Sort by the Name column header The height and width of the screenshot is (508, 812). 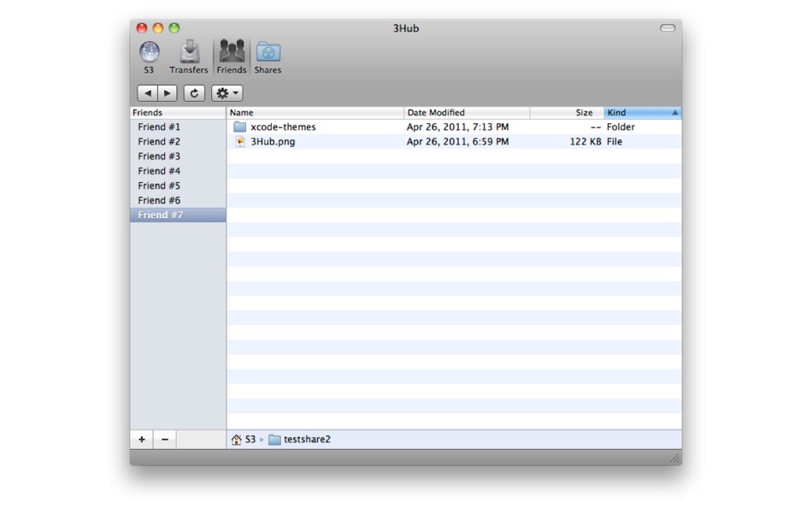pyautogui.click(x=315, y=113)
